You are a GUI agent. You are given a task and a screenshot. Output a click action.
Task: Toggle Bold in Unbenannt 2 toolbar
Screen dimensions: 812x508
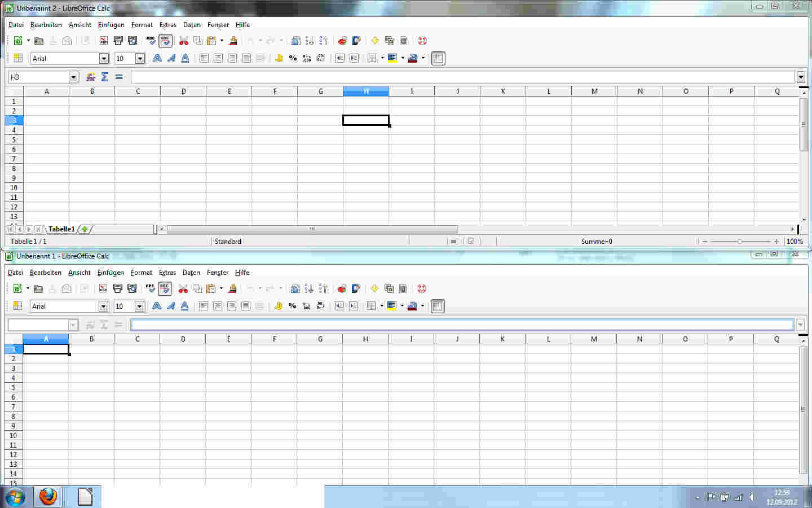(x=157, y=58)
